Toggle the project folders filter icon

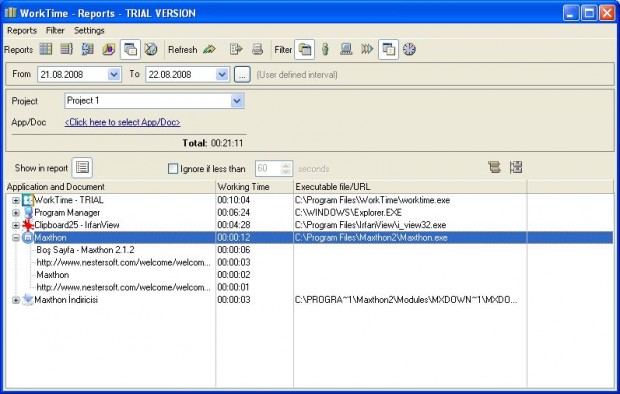coord(304,49)
